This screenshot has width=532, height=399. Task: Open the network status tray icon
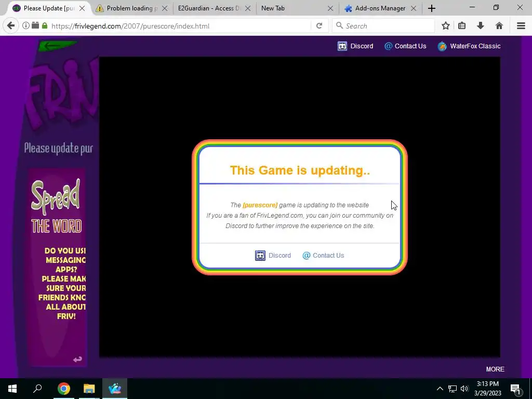tap(453, 389)
